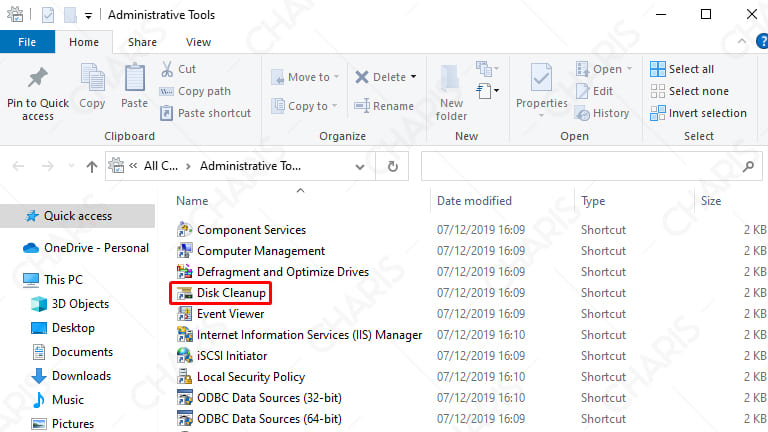The image size is (768, 432).
Task: Click the Event Viewer shortcut icon
Action: [x=185, y=314]
